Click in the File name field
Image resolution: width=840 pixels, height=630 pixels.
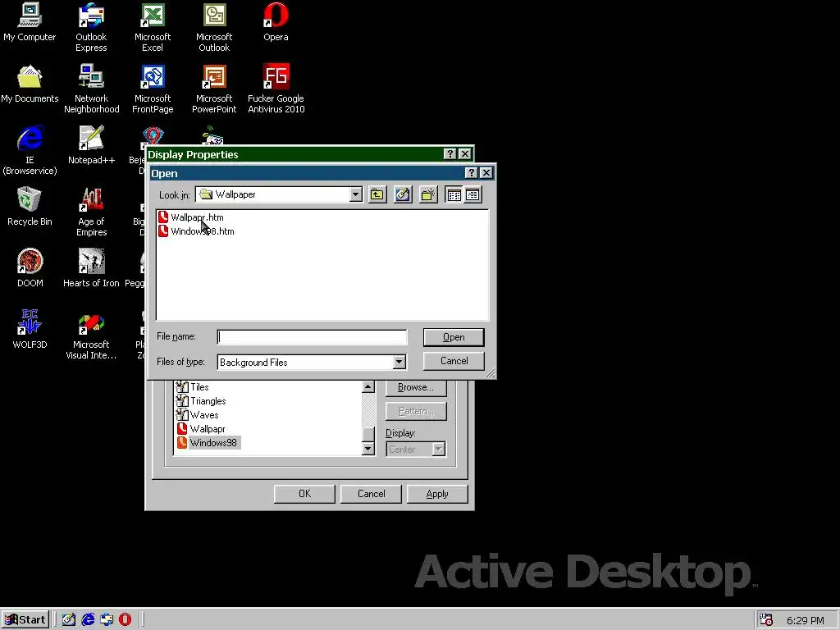click(312, 337)
